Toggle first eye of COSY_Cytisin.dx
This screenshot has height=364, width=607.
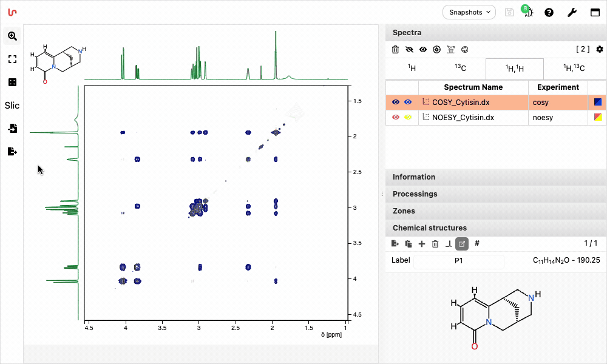point(396,103)
